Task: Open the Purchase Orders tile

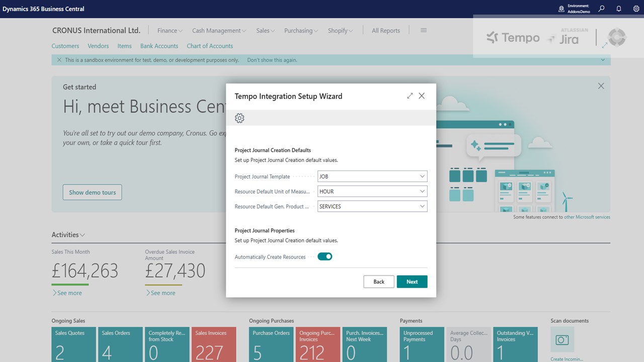Action: point(272,344)
